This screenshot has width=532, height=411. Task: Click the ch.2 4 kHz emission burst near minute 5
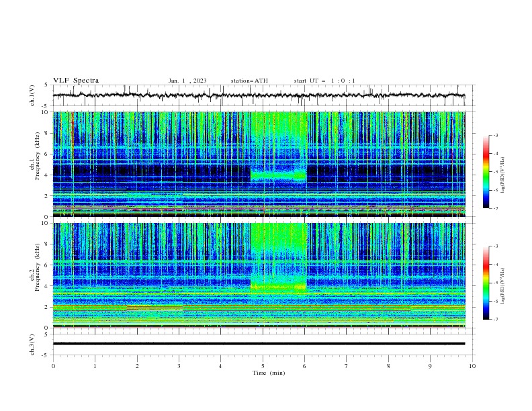pos(278,287)
